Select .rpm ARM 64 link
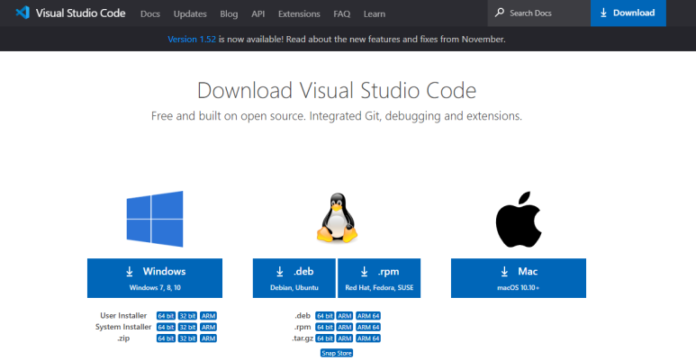Image resolution: width=696 pixels, height=361 pixels. pyautogui.click(x=368, y=327)
